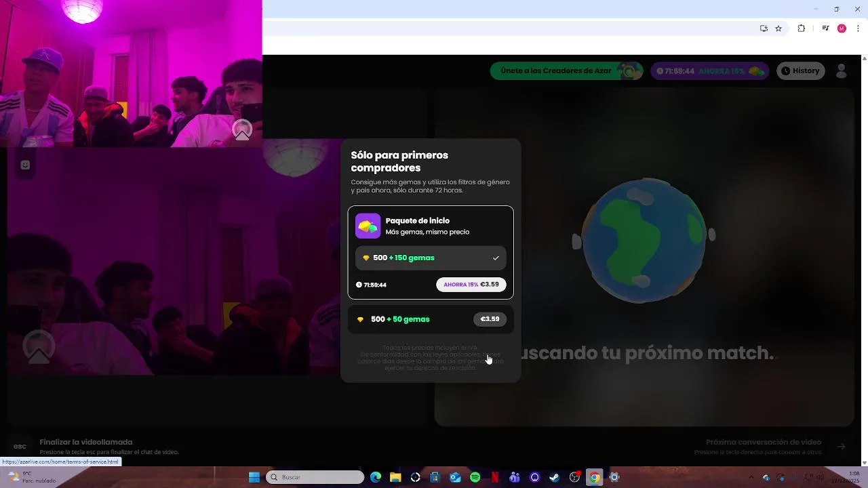Click the Buscar taskbar search field
The width and height of the screenshot is (868, 488).
point(315,477)
